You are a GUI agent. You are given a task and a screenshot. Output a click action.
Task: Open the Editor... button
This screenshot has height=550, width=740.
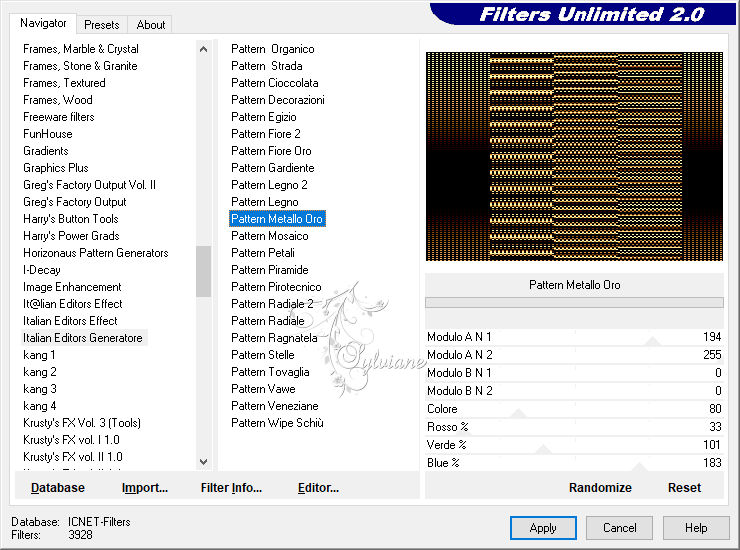coord(318,488)
